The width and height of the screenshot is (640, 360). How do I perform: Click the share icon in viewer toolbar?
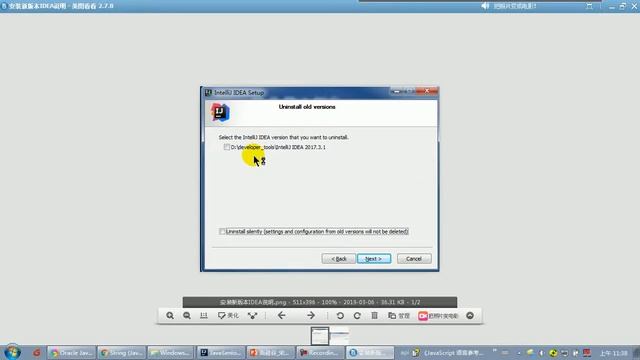tap(253, 316)
